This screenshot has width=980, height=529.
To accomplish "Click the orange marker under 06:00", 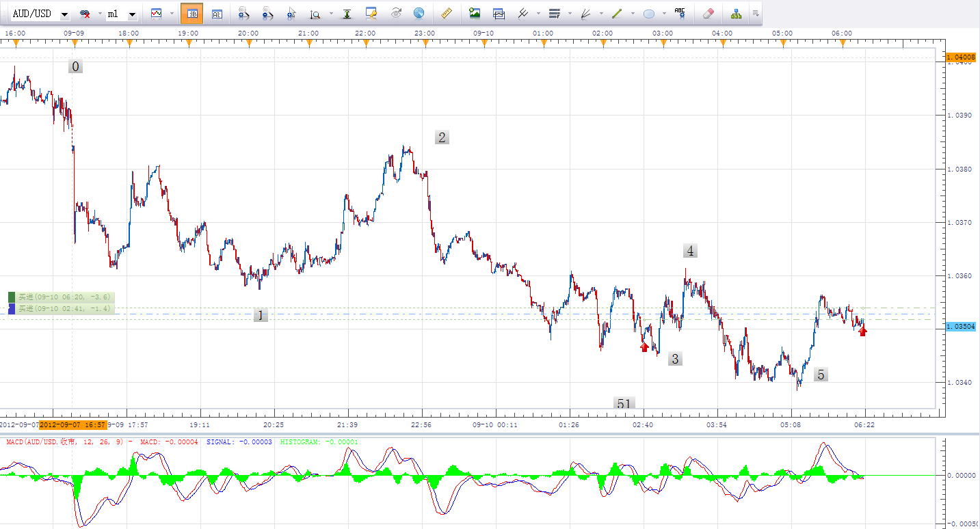I will click(843, 43).
